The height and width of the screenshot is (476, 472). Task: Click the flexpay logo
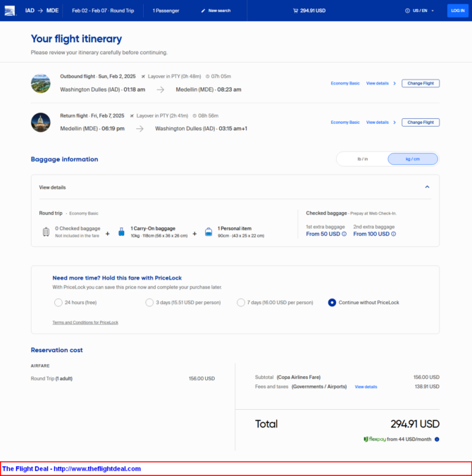[375, 439]
